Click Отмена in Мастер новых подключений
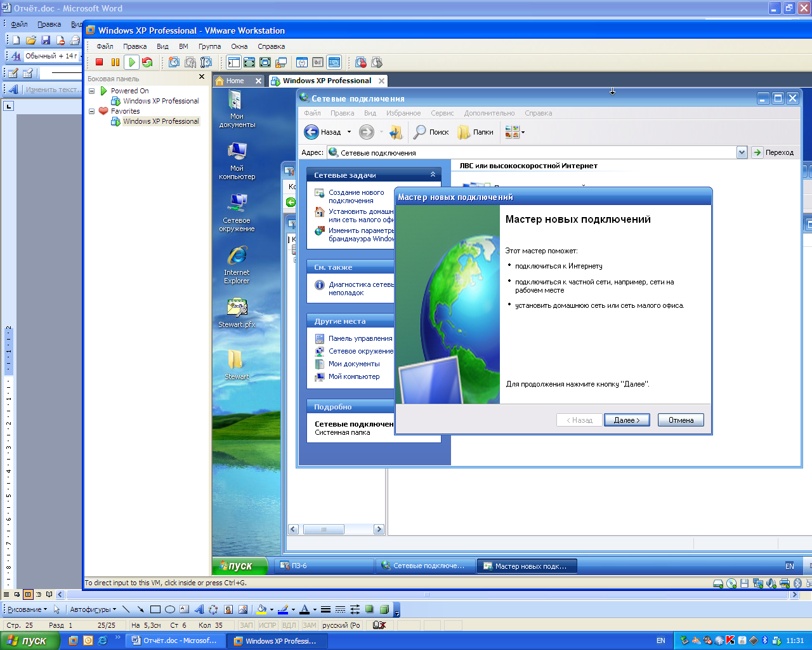This screenshot has height=650, width=812. [x=681, y=420]
